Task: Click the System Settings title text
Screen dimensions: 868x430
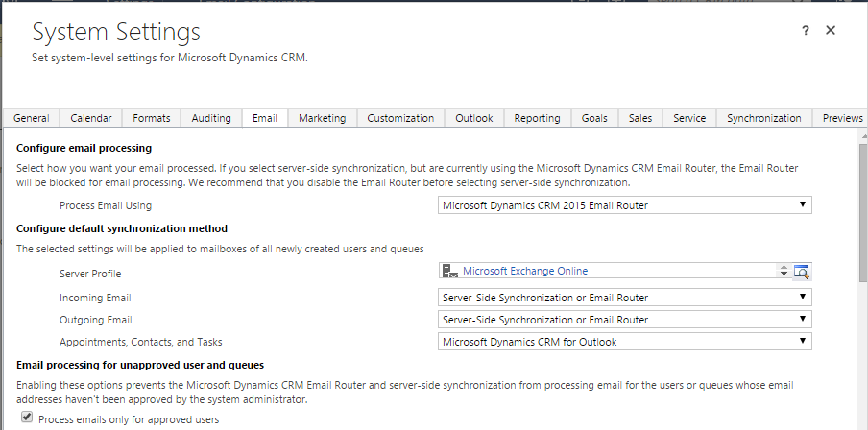Action: 116,32
